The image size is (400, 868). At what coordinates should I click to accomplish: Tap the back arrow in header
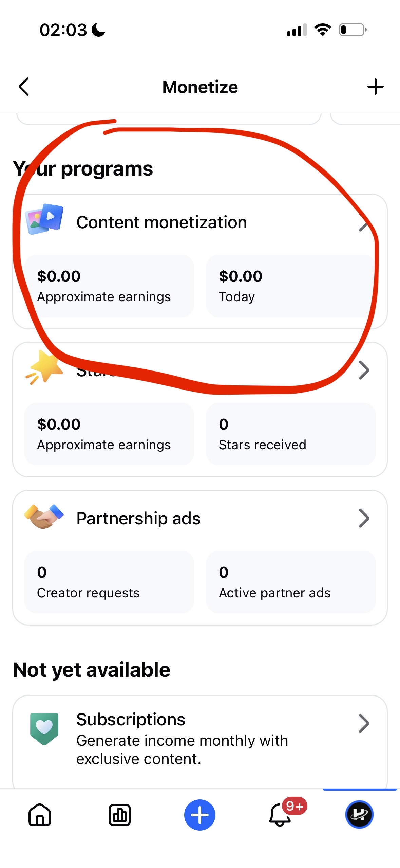tap(24, 87)
